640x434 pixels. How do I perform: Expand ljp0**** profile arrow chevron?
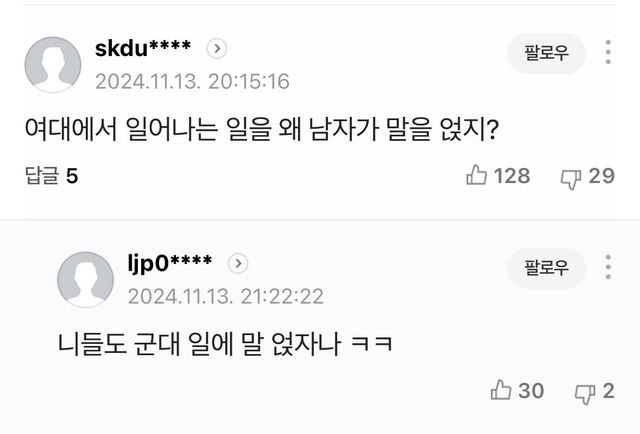click(x=238, y=263)
